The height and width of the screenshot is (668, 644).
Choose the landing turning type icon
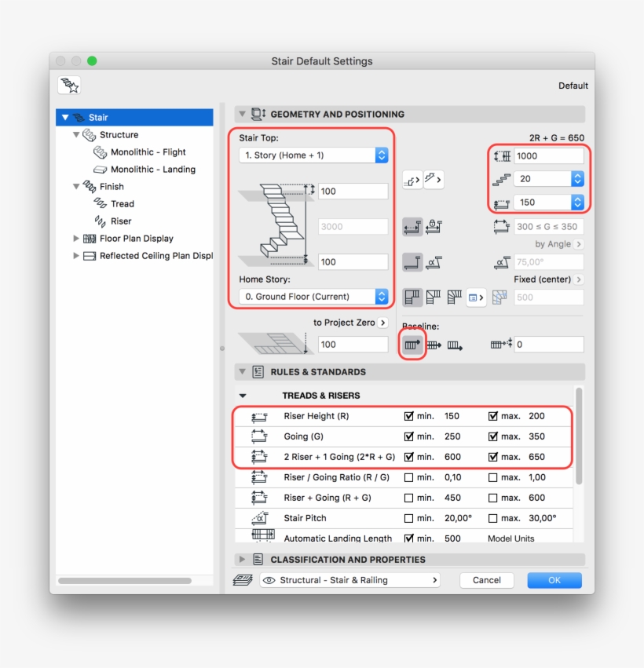pos(412,297)
